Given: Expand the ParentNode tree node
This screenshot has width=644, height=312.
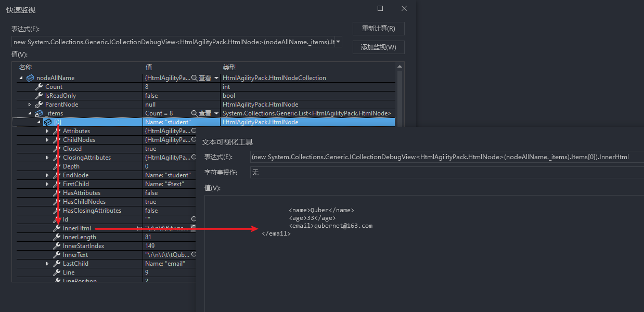Looking at the screenshot, I should pyautogui.click(x=30, y=105).
